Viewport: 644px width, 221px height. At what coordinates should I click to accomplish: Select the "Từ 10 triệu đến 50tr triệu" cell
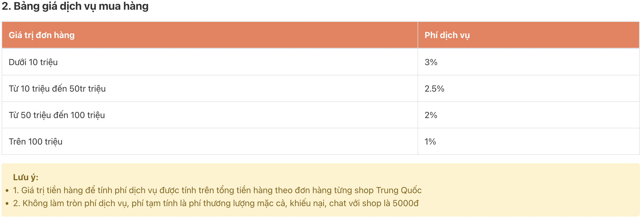(x=57, y=89)
